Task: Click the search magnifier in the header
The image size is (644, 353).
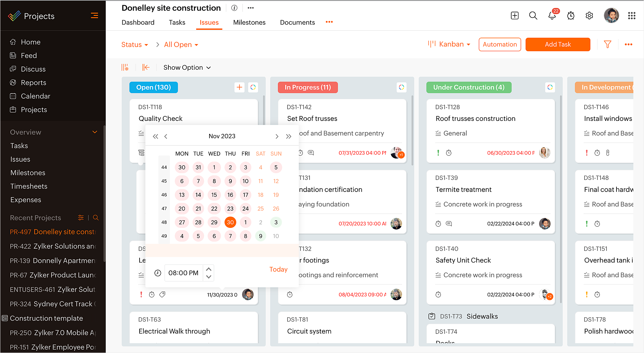Action: point(533,16)
